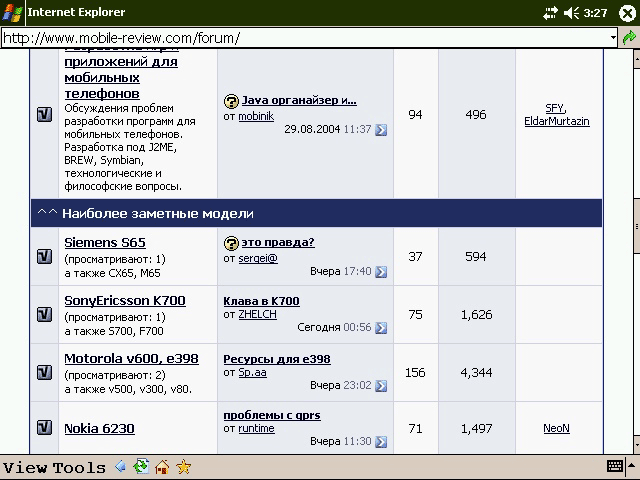Click the 4,344 posts count
This screenshot has height=480, width=640.
(476, 373)
